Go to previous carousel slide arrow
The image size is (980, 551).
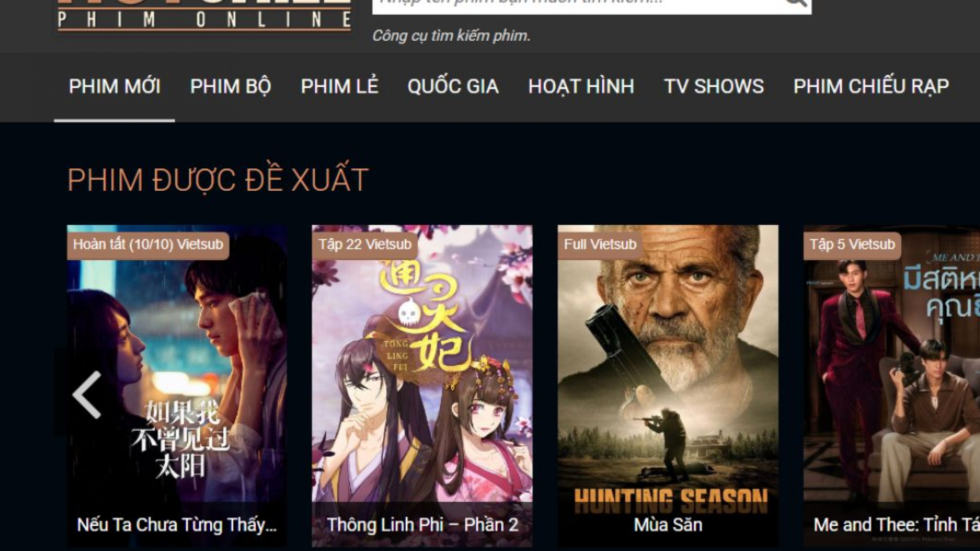tap(87, 394)
